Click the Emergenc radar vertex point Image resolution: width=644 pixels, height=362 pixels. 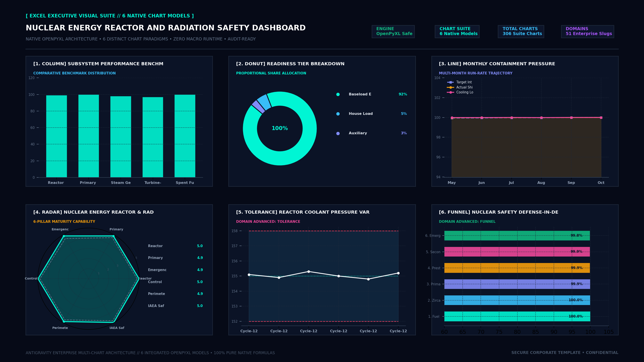point(64,236)
